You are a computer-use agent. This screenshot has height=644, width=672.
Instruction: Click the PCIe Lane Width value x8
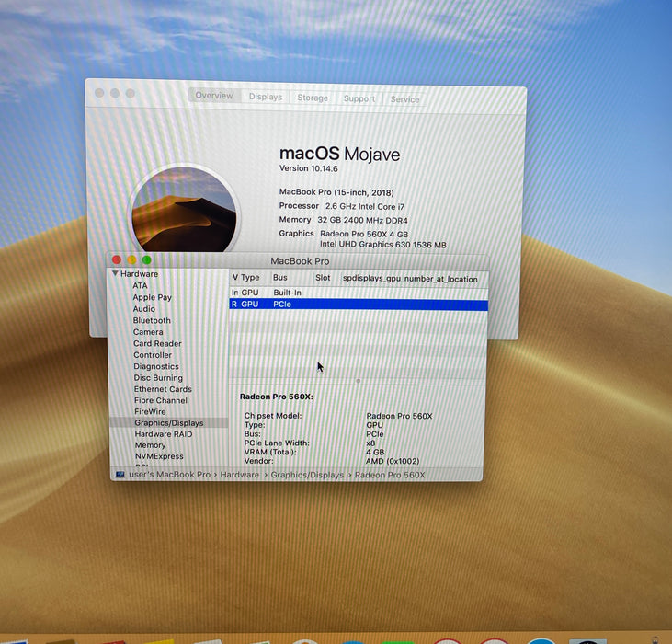click(x=370, y=443)
